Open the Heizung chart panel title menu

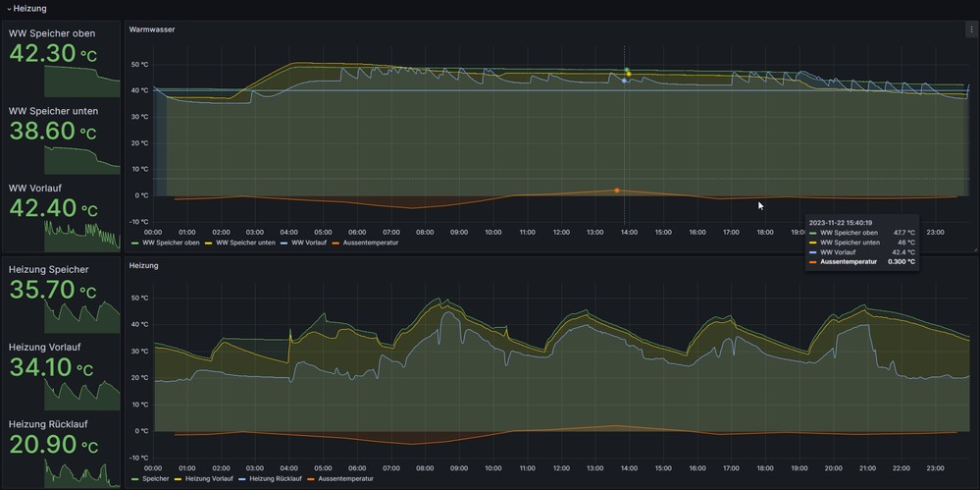click(144, 265)
